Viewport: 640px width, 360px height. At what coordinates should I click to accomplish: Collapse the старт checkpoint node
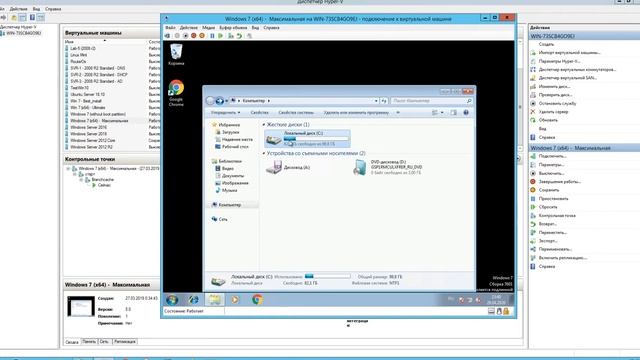coord(75,174)
